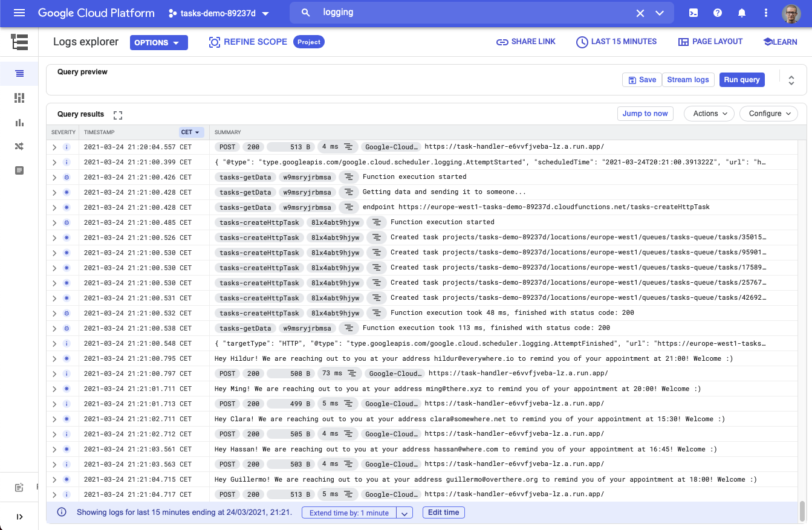Click the tasks-createHttpTask chip at 21:21:00.485

(259, 222)
